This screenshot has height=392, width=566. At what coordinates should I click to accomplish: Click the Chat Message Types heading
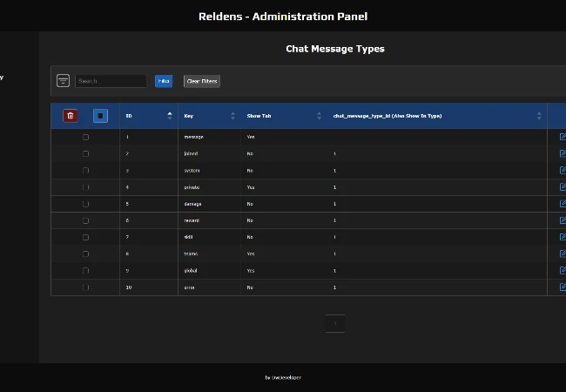click(x=335, y=49)
